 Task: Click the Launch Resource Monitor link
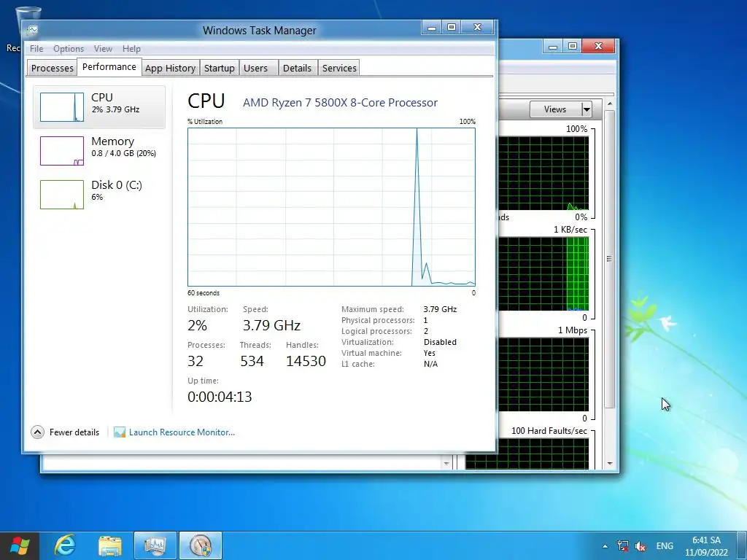point(182,432)
